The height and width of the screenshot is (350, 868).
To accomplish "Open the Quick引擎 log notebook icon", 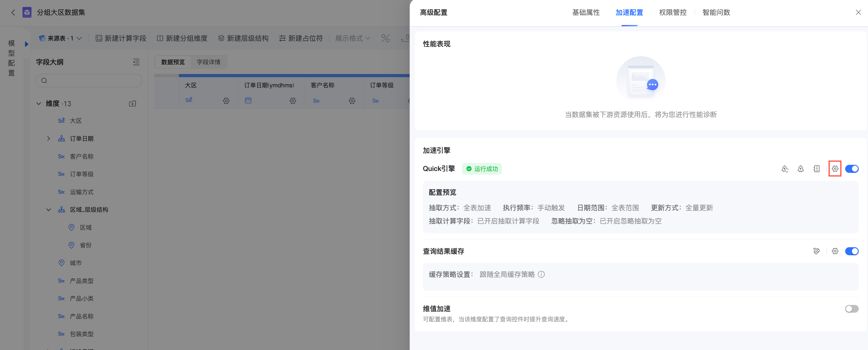I will 816,169.
